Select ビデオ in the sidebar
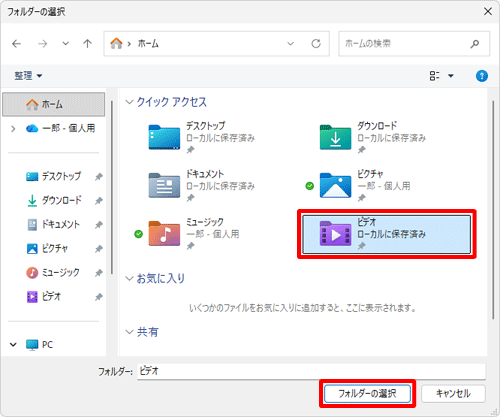 coord(44,297)
